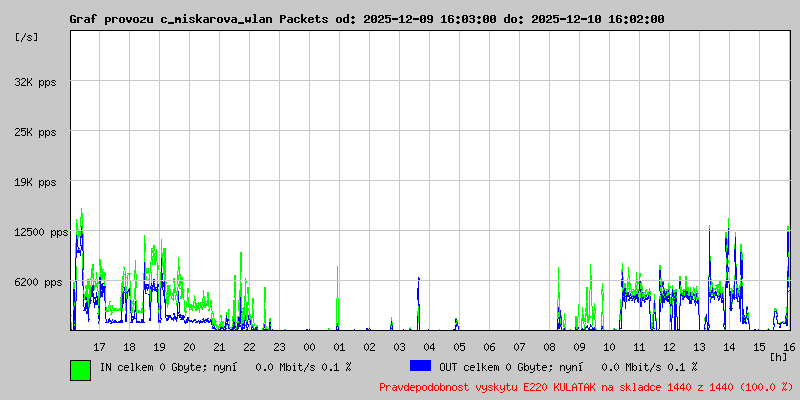Click the '[h]' time unit label
Screen dimensions: 800x400
click(779, 357)
